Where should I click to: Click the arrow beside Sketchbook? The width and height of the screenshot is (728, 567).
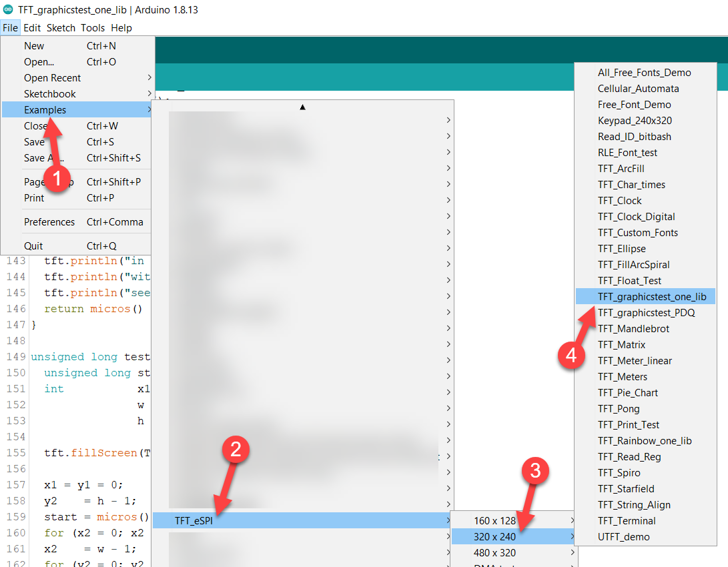[149, 94]
